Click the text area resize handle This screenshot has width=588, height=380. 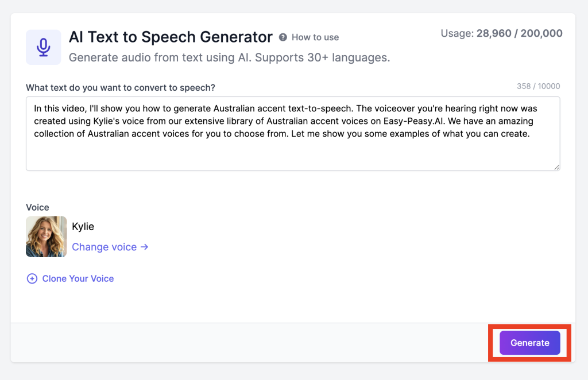[556, 166]
